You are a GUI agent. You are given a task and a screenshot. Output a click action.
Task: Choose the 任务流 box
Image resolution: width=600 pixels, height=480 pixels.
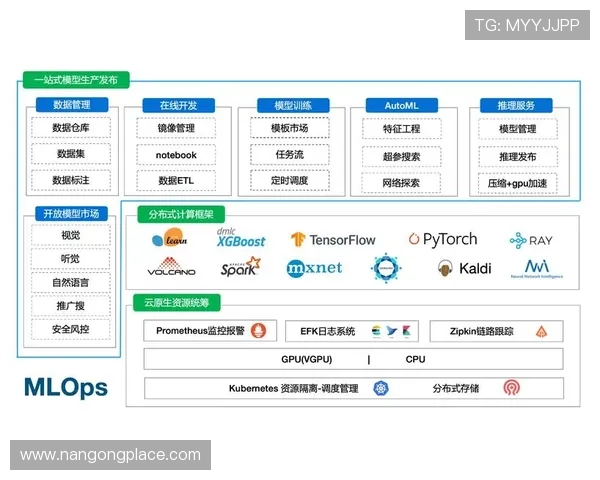(290, 154)
